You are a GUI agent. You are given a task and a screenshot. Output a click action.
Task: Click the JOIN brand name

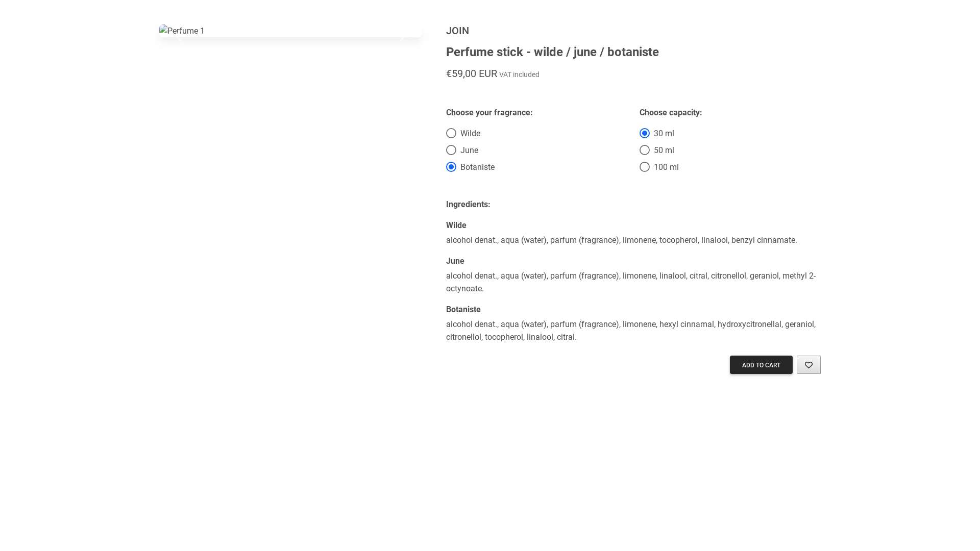(457, 31)
